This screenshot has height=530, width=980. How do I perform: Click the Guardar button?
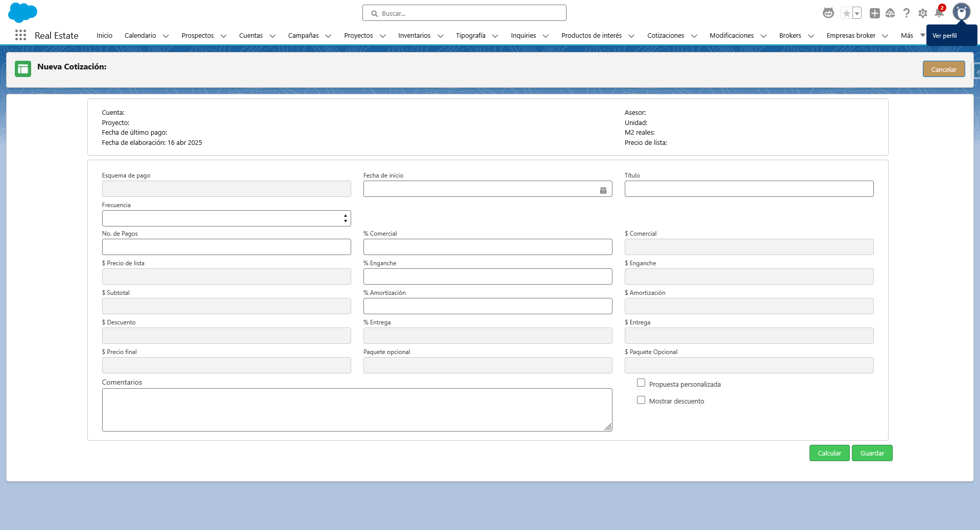[872, 453]
